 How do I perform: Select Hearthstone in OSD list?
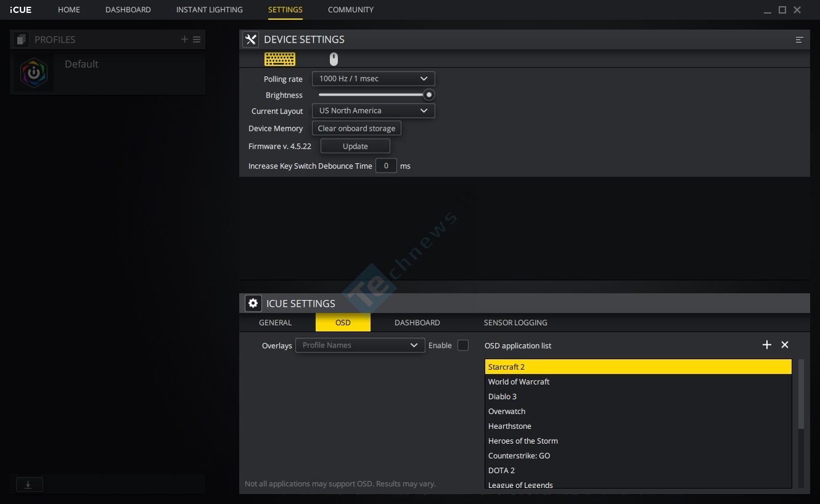click(x=638, y=426)
